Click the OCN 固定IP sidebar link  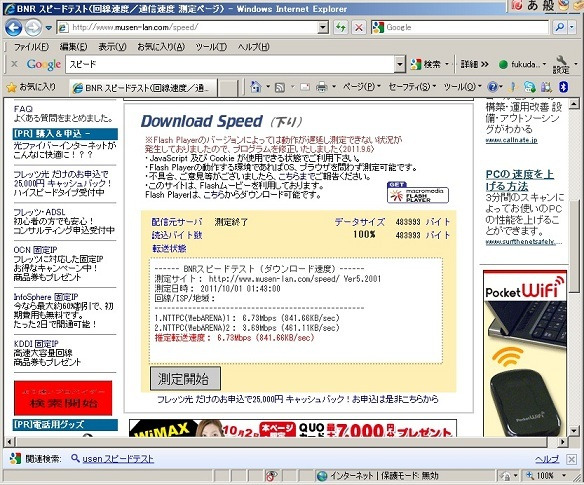click(35, 250)
